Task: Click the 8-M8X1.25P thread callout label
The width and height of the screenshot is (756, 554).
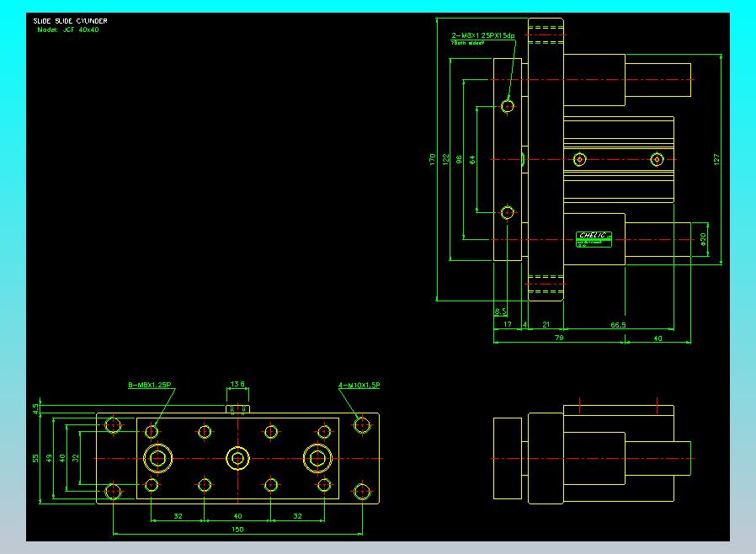Action: [x=150, y=385]
